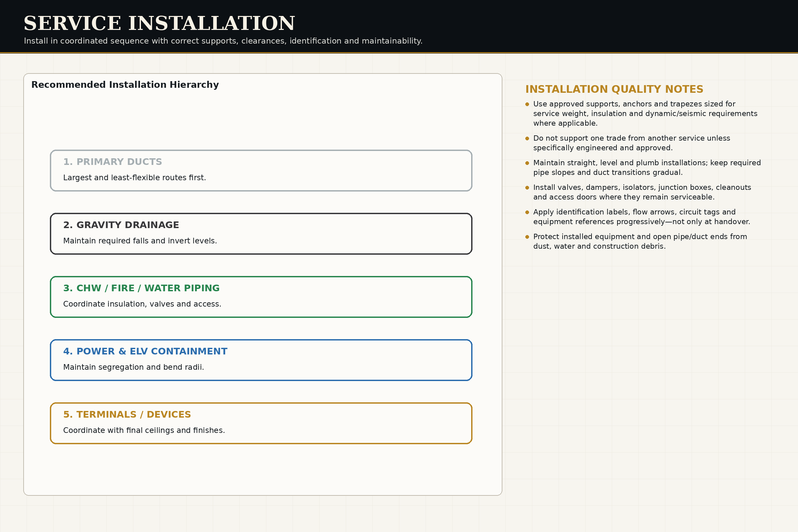Select the 4. POWER & ELV CONTAINMENT heading
Viewport: 798px width, 532px height.
pyautogui.click(x=145, y=351)
